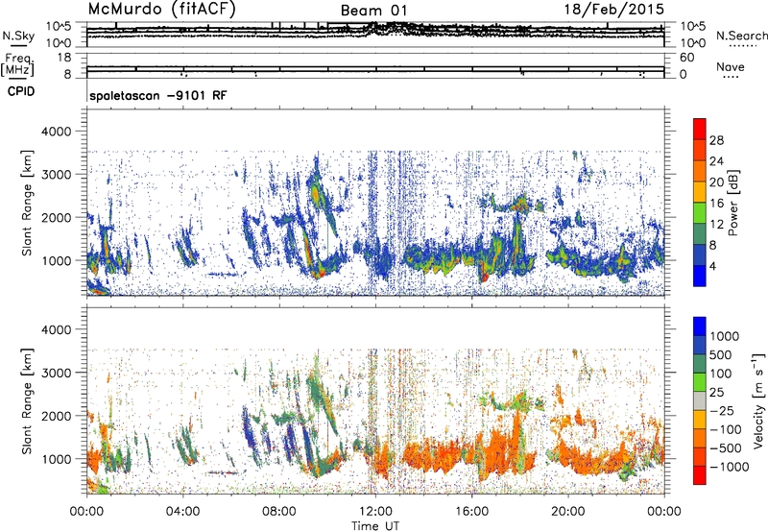The height and width of the screenshot is (532, 768).
Task: Click the frequency scale value '18'
Action: coord(64,58)
